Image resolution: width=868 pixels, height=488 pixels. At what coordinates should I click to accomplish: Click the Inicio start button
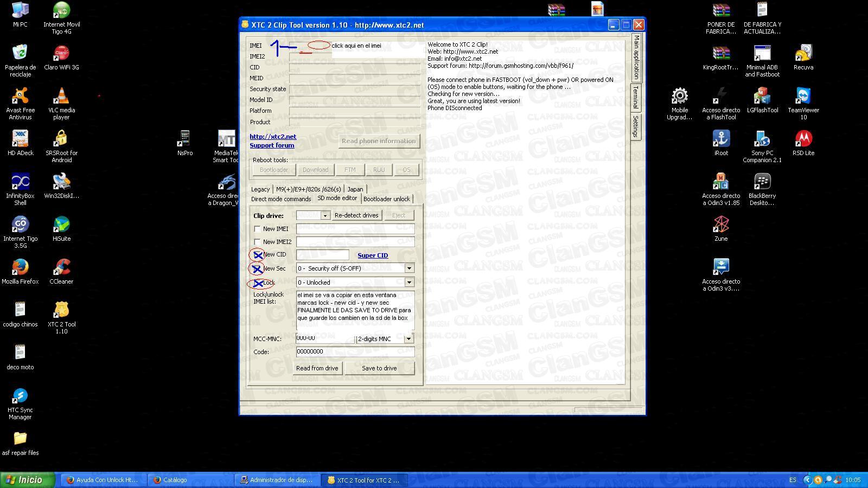click(x=28, y=480)
